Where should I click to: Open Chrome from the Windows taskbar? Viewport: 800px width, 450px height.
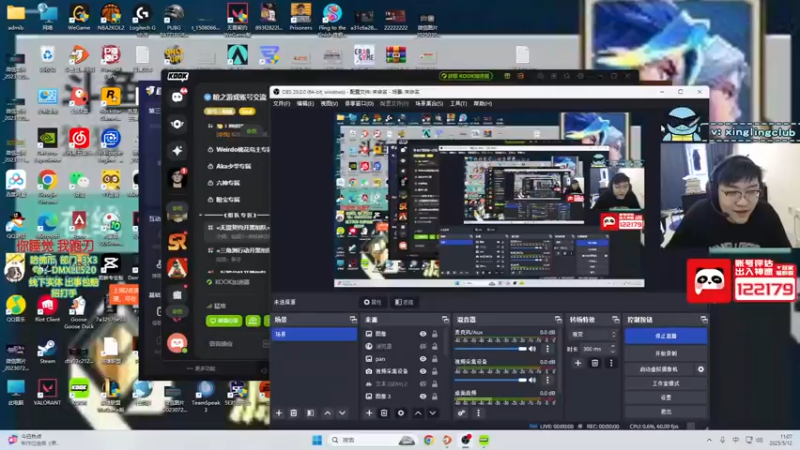pyautogui.click(x=429, y=440)
